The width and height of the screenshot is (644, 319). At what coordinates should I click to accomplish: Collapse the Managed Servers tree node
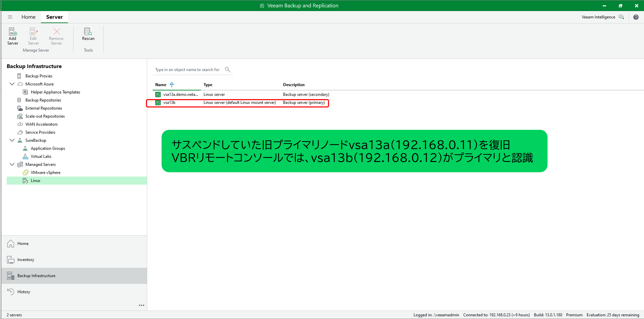coord(12,164)
